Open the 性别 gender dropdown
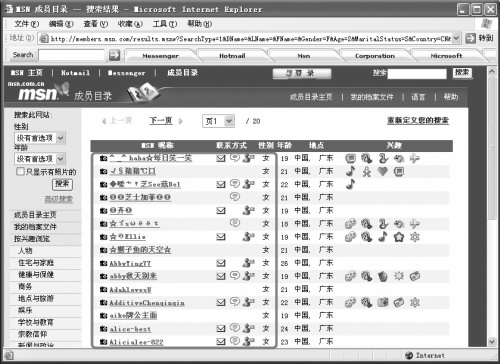500x364 pixels. [x=60, y=138]
